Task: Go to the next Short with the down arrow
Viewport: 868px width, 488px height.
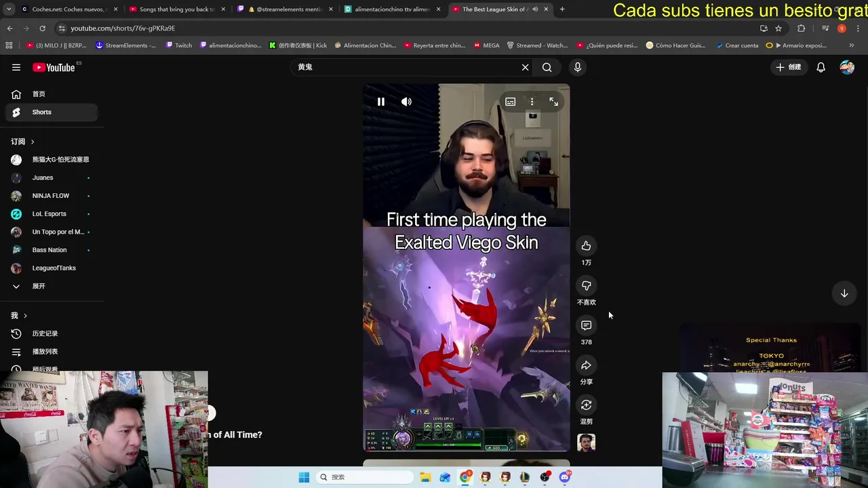Action: 844,293
